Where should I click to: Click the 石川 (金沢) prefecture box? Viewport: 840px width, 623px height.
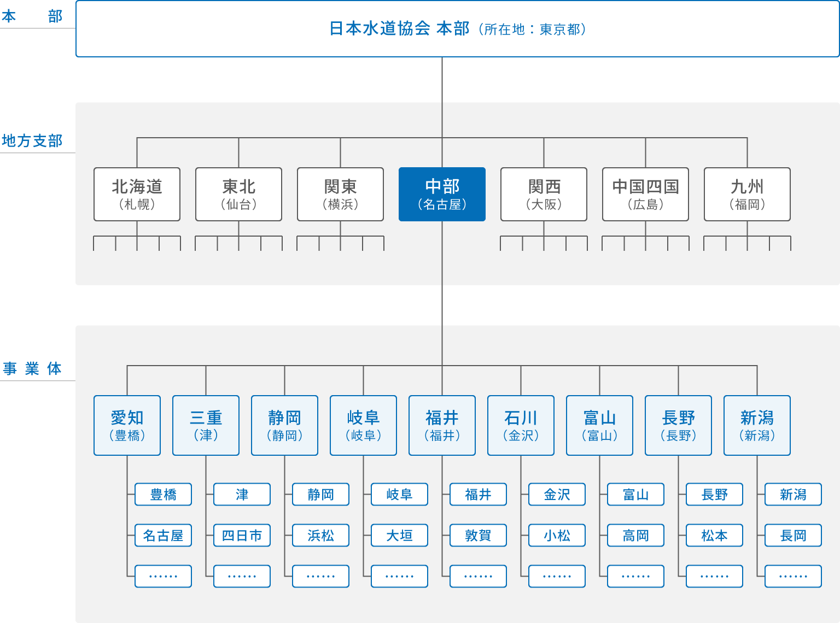(x=521, y=426)
